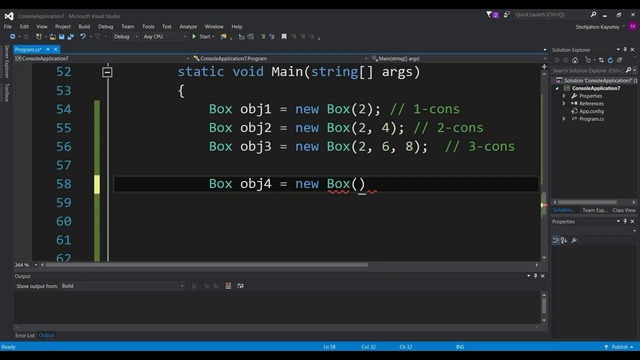Open the notifications flag in the title bar
The image size is (640, 360).
489,15
